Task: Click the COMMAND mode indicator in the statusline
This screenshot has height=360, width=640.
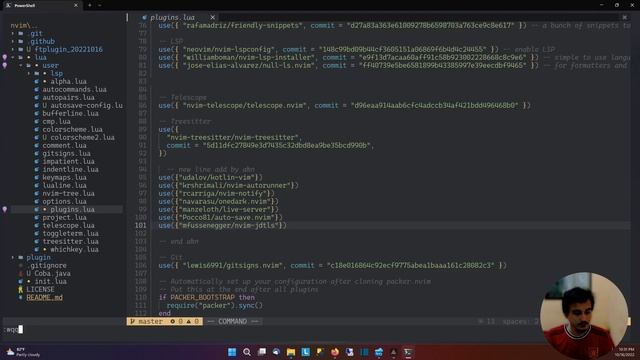Action: click(232, 322)
